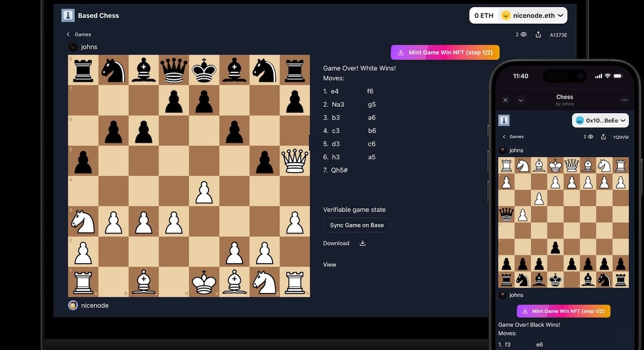Collapse the phone app with chevron

[x=521, y=100]
